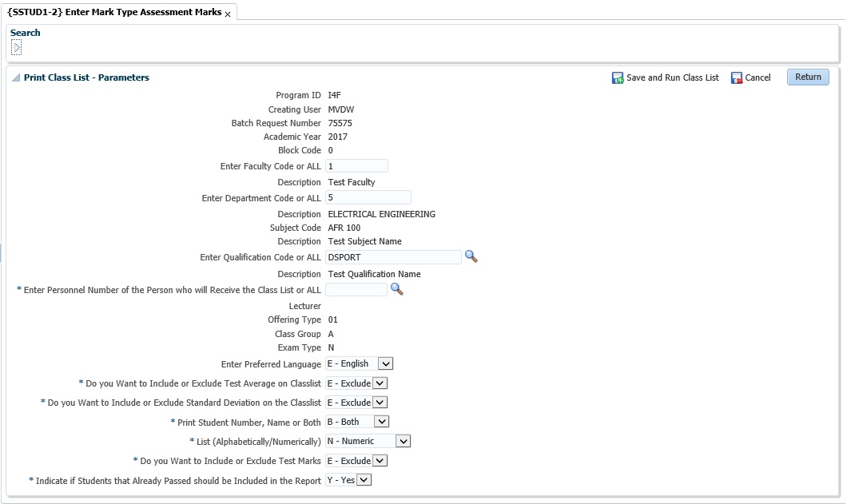Viewport: 847px width, 504px height.
Task: Click the Save and Run Class List link
Action: click(672, 78)
